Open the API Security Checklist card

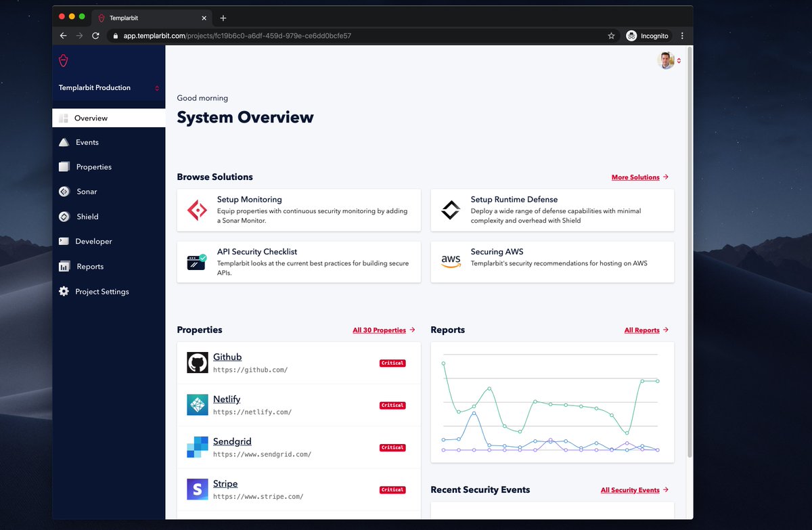point(298,262)
